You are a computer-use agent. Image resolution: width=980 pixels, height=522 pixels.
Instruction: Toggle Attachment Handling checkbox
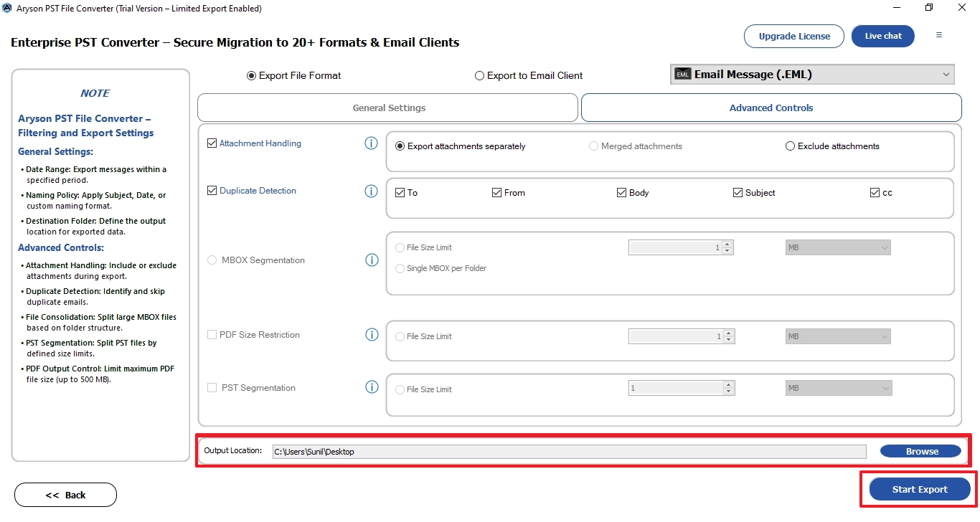tap(212, 143)
